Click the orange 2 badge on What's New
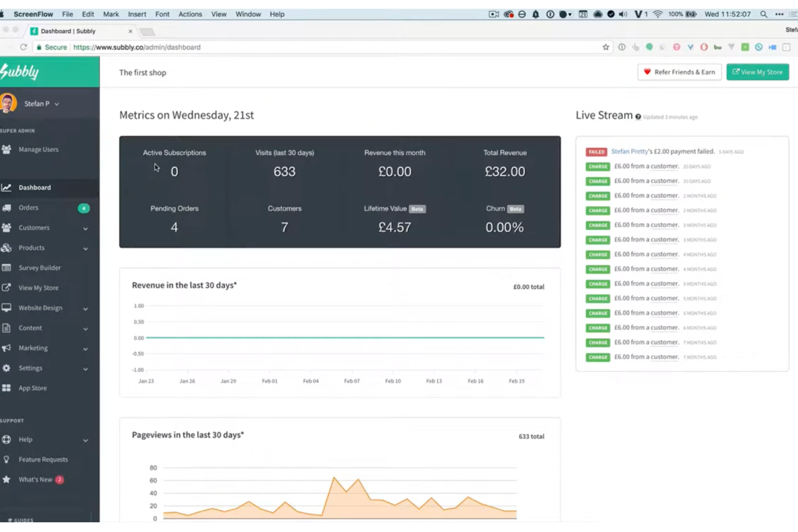The height and width of the screenshot is (532, 798). [x=59, y=480]
